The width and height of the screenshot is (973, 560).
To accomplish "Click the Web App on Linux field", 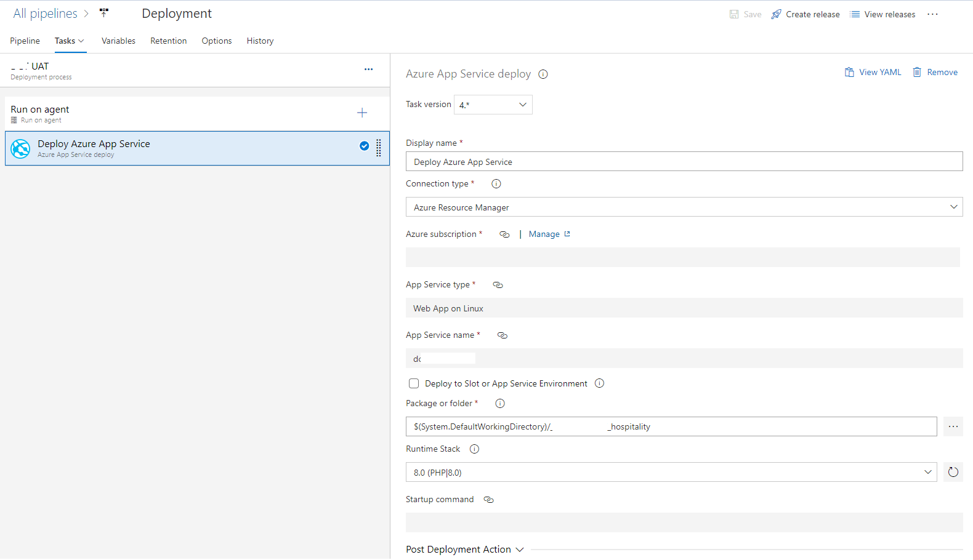I will [x=684, y=308].
